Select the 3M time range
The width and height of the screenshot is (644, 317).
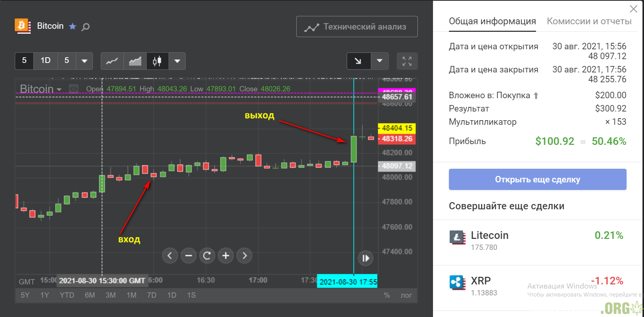pos(111,295)
